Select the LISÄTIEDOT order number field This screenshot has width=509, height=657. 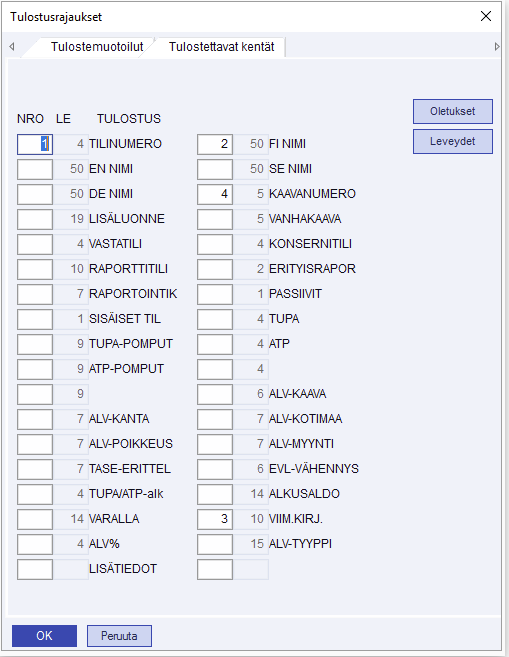point(35,569)
